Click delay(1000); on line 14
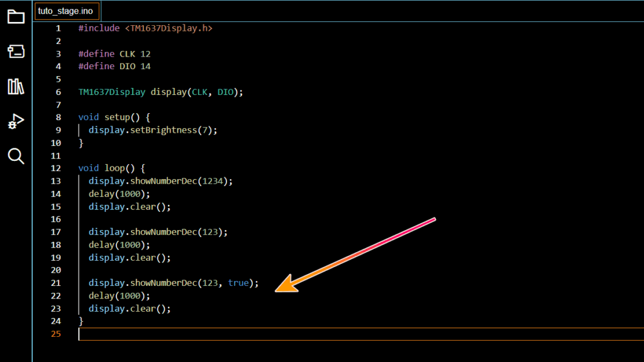This screenshot has height=362, width=644. (x=119, y=194)
